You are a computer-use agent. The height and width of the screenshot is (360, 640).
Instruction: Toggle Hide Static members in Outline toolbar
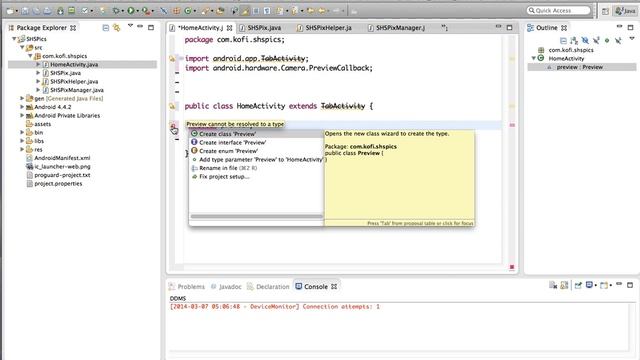click(x=596, y=40)
